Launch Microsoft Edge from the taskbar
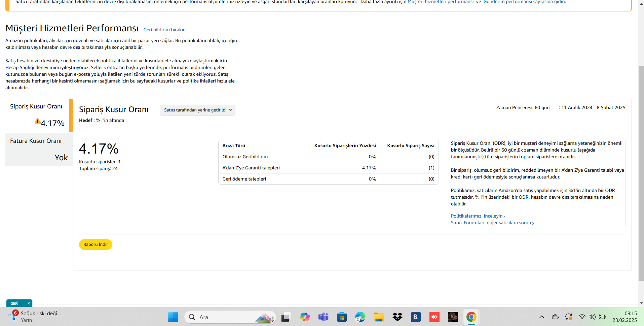Viewport: 644px width, 326px height. coord(360,317)
